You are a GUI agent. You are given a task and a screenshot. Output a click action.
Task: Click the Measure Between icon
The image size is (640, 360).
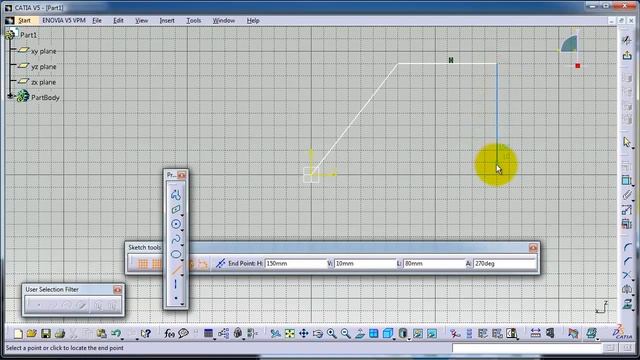pyautogui.click(x=536, y=333)
